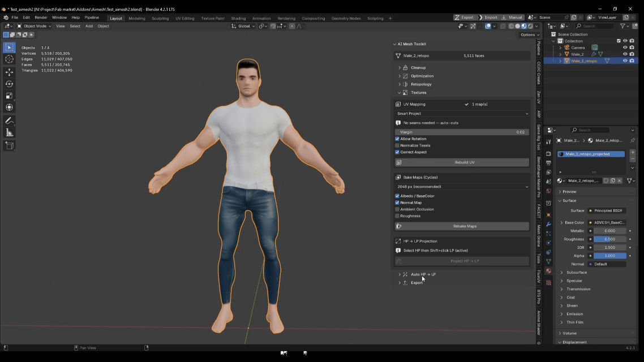The height and width of the screenshot is (362, 644).
Task: Click the Rebake Maps icon
Action: [x=398, y=226]
